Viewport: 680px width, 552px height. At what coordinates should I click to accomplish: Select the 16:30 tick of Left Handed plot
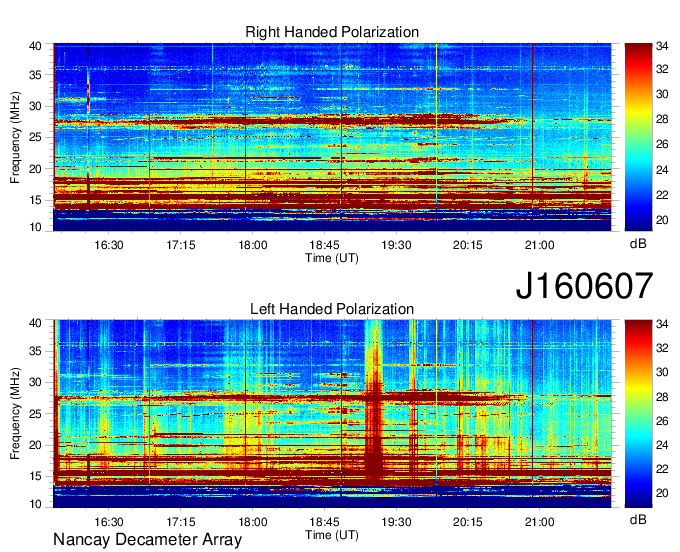(109, 522)
